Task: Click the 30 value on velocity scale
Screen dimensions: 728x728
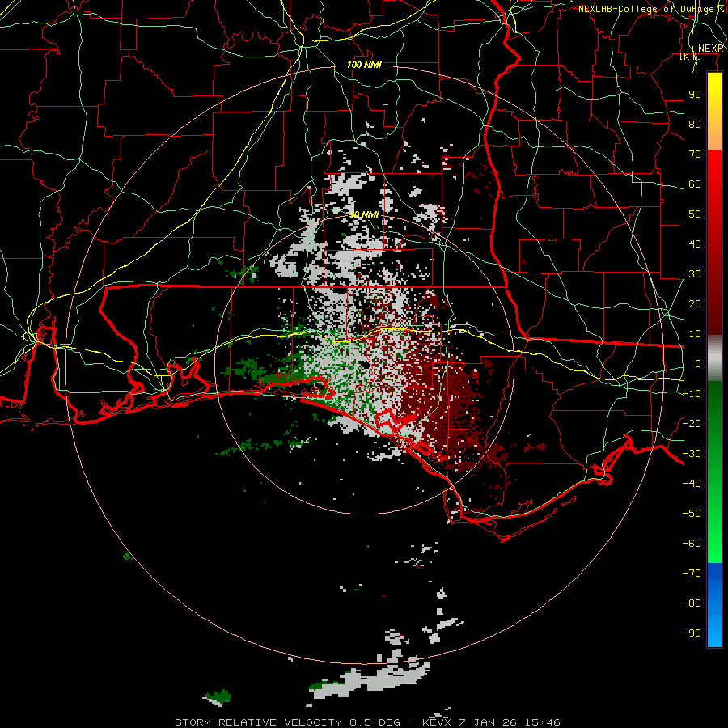Action: point(695,274)
